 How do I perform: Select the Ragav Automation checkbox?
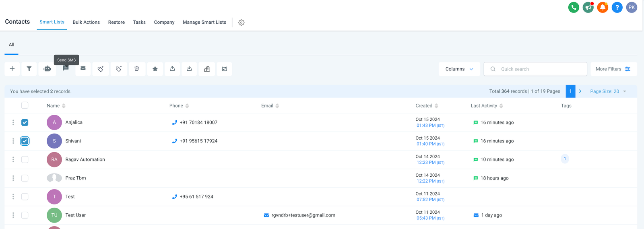(x=25, y=159)
